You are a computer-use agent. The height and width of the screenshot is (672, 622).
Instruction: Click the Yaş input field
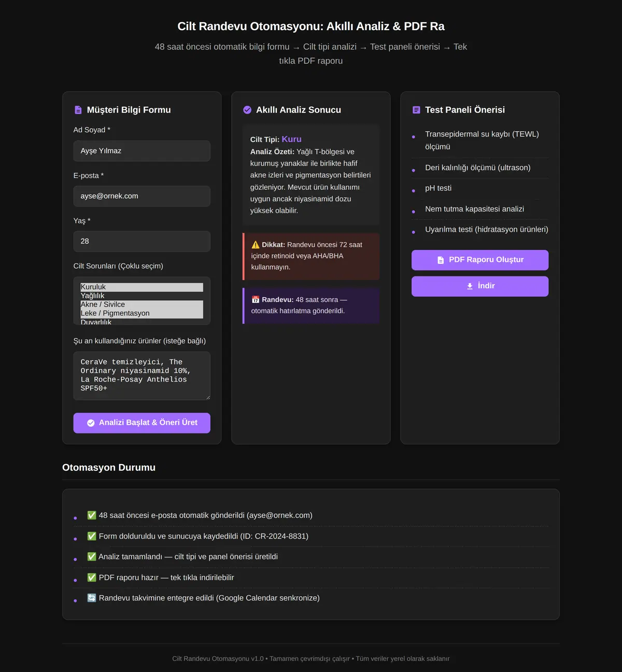click(142, 241)
